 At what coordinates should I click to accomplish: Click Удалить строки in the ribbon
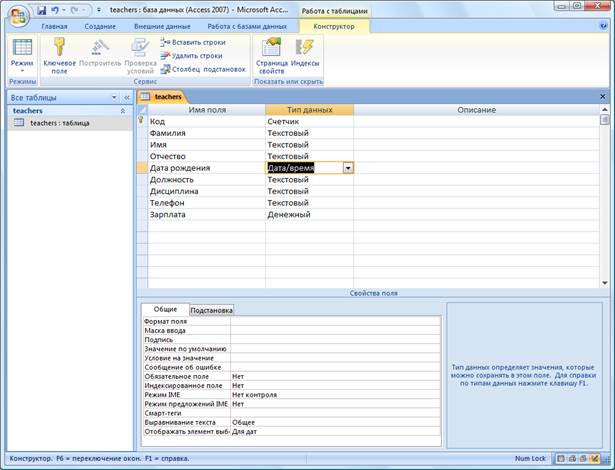tap(196, 56)
